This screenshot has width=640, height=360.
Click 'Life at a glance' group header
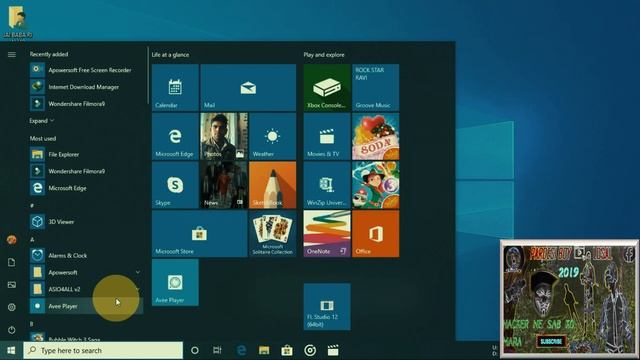click(x=170, y=55)
